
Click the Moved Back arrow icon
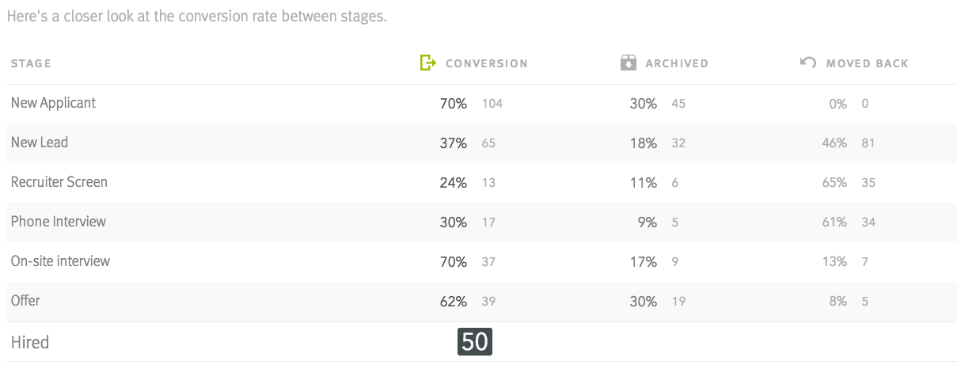pos(807,63)
